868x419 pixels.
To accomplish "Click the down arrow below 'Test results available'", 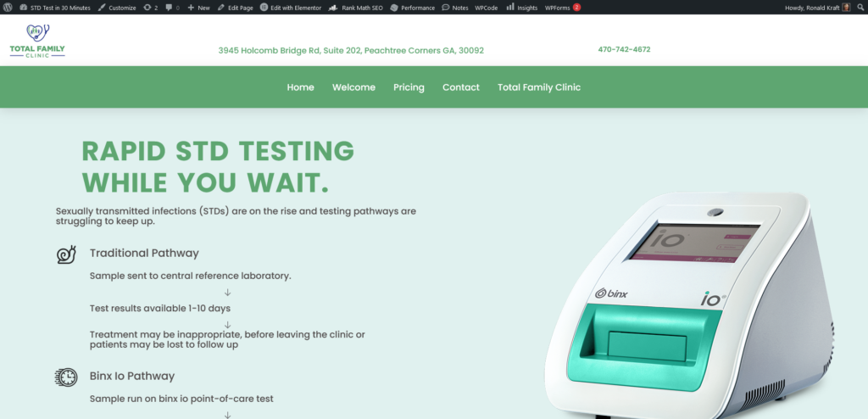I will click(227, 325).
